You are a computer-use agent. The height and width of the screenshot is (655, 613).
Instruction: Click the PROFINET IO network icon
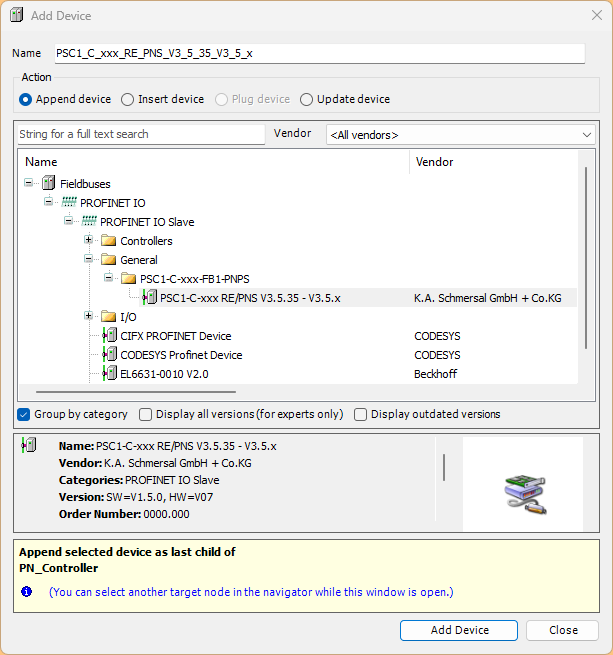pos(69,203)
